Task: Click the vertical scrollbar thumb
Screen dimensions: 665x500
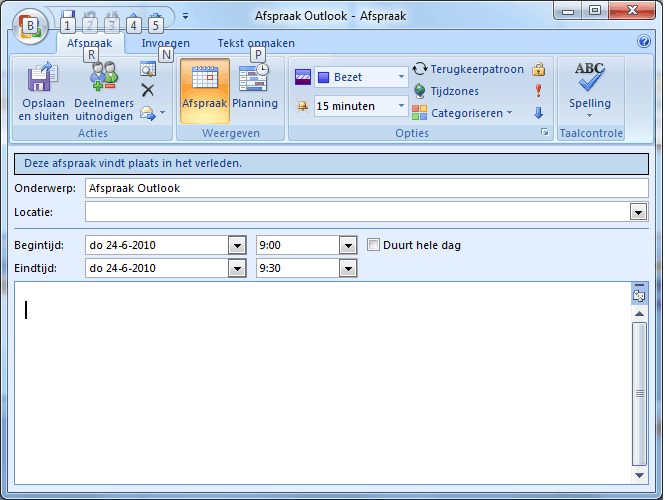Action: pos(639,394)
